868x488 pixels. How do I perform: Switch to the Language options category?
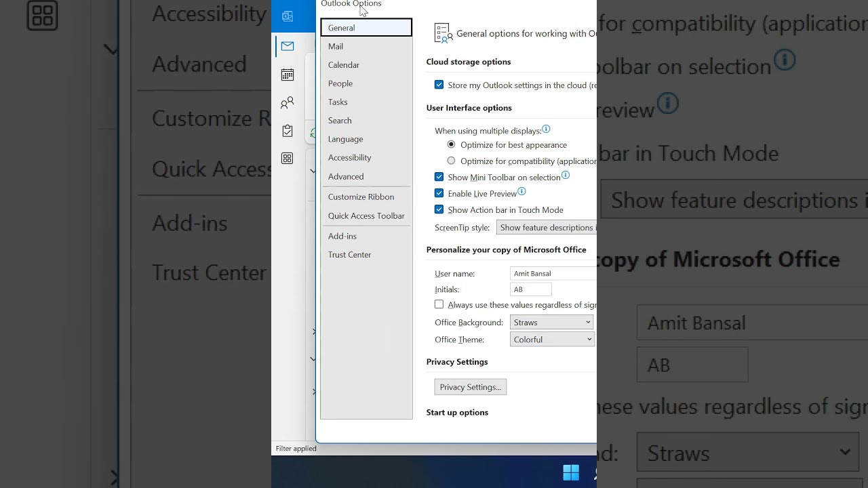point(366,139)
